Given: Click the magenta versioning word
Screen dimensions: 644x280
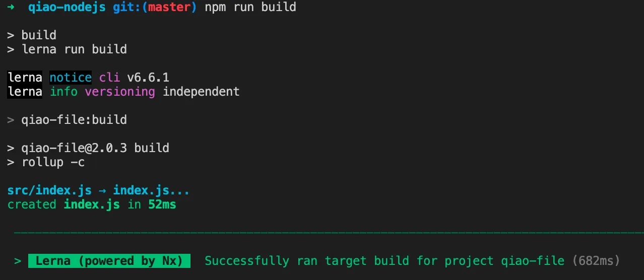Looking at the screenshot, I should [120, 92].
